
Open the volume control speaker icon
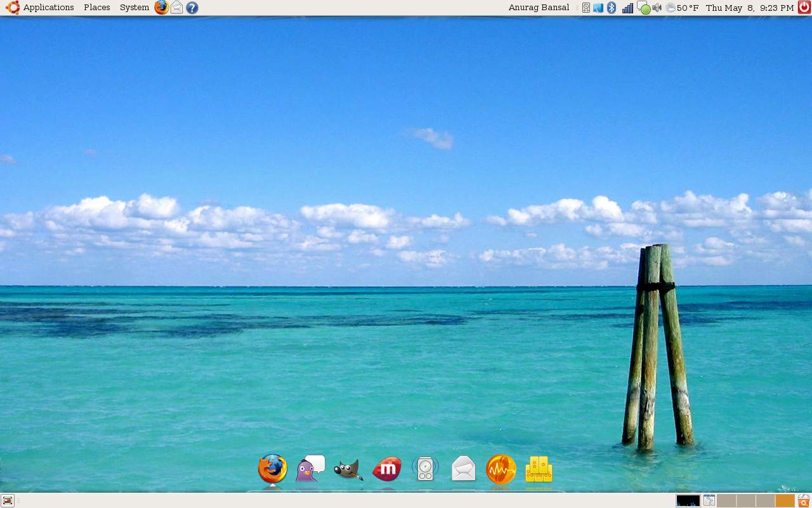[x=657, y=8]
